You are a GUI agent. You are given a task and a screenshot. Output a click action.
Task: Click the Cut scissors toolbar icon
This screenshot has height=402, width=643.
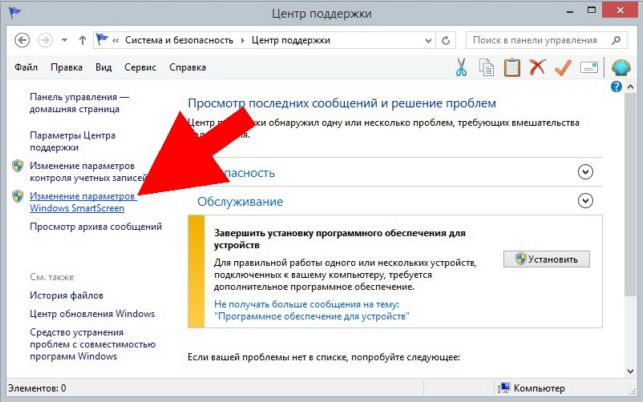pyautogui.click(x=461, y=67)
